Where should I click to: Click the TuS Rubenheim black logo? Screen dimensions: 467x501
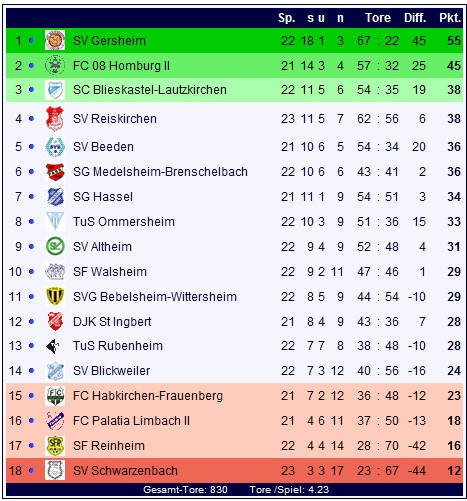53,346
